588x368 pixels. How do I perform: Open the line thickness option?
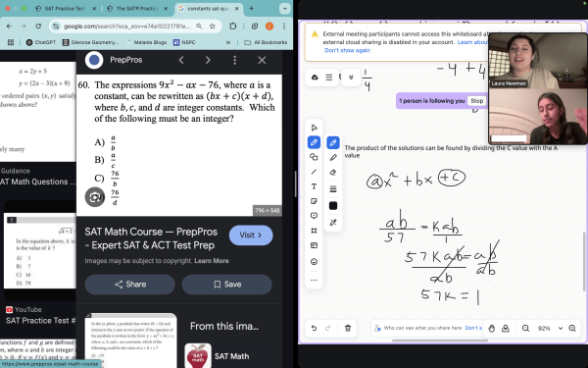pyautogui.click(x=333, y=188)
